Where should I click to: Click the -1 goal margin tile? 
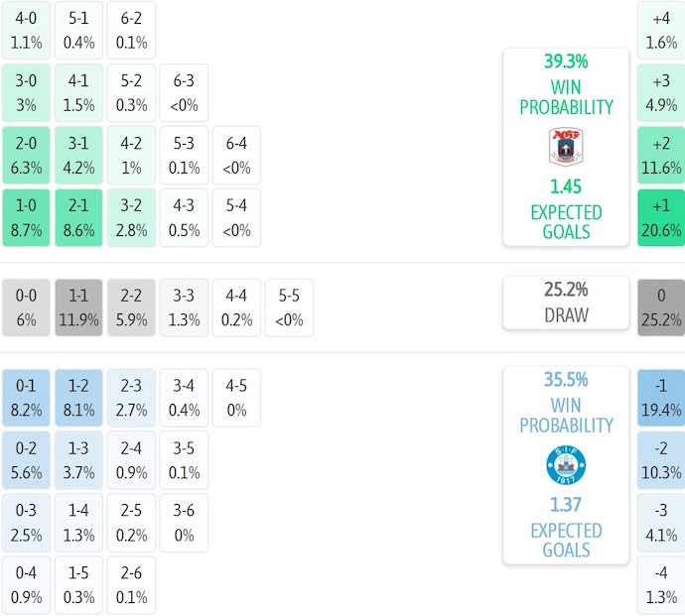[x=661, y=397]
